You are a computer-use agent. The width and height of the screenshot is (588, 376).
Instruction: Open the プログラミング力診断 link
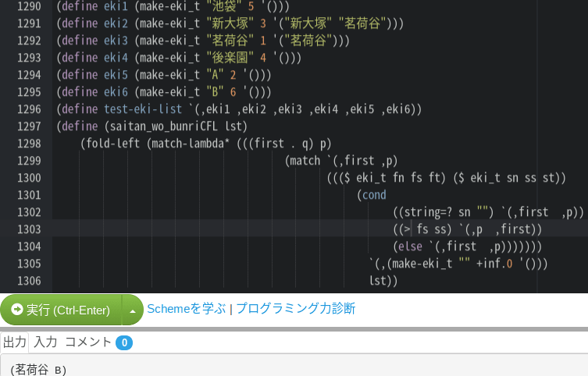click(295, 309)
